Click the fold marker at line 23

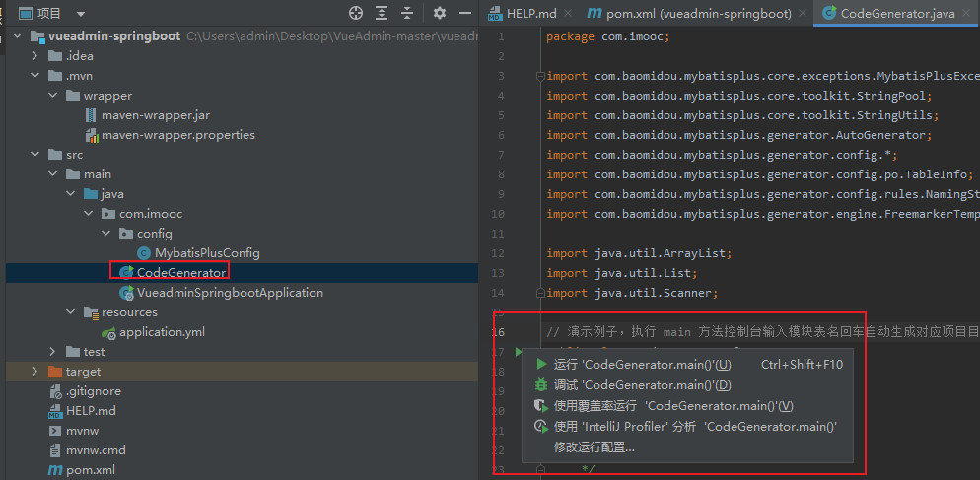point(540,468)
